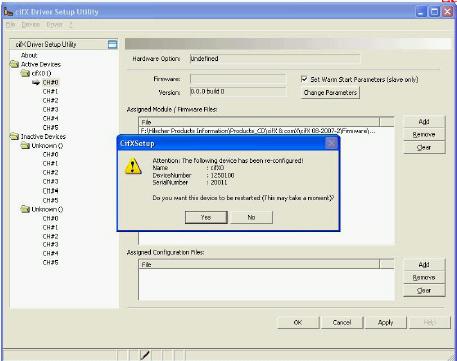
Task: Click the SerialNumber 20011 value in the dialog
Action: [x=219, y=182]
